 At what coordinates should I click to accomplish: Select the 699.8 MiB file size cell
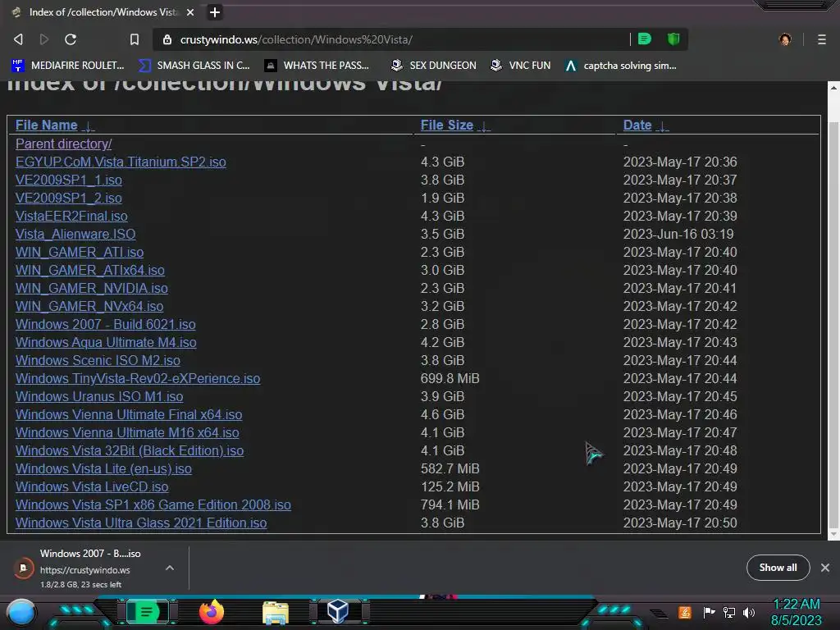coord(450,378)
